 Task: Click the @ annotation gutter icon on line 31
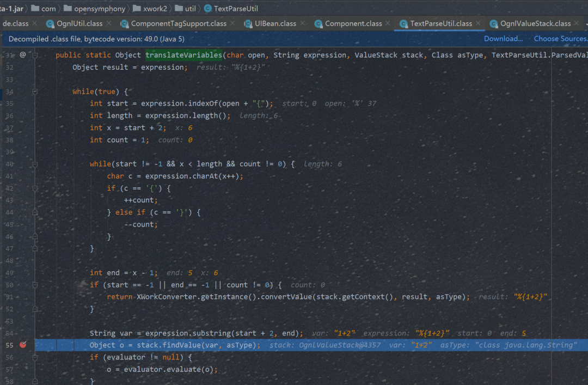23,55
